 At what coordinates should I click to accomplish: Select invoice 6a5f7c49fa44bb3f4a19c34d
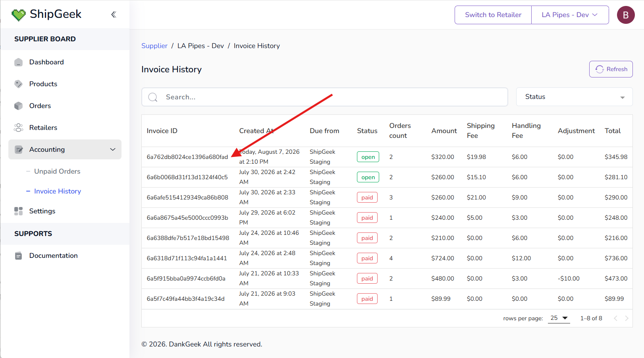point(185,299)
